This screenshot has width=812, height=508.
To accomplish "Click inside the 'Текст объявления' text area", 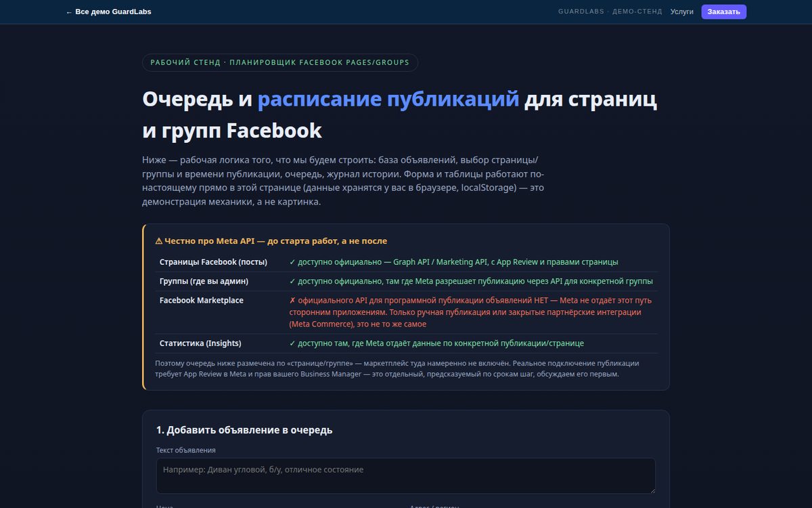I will pyautogui.click(x=406, y=475).
